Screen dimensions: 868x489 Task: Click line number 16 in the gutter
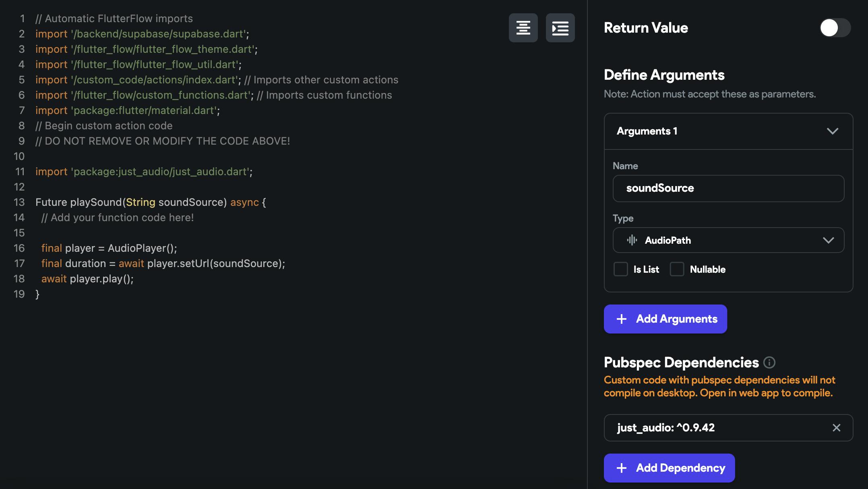(19, 248)
